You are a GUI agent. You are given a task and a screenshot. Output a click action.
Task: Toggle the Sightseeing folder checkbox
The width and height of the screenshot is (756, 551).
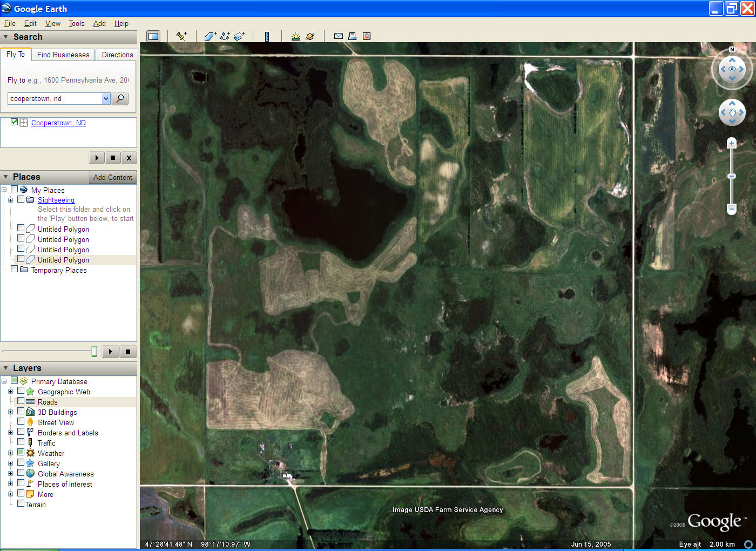pyautogui.click(x=21, y=199)
